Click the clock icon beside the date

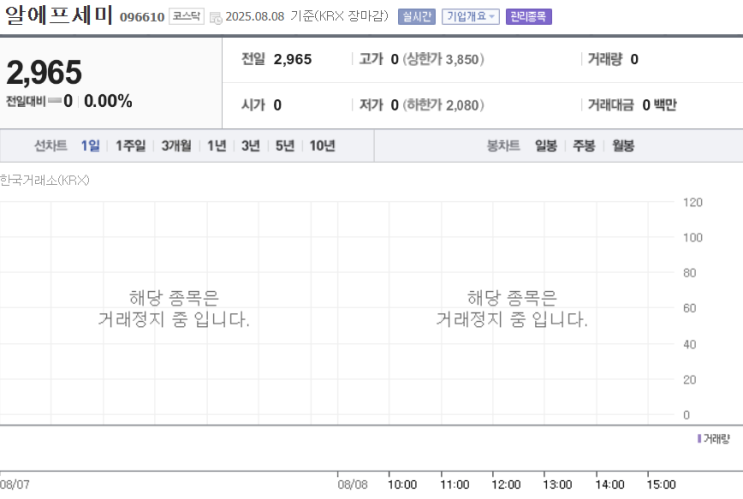(x=216, y=18)
